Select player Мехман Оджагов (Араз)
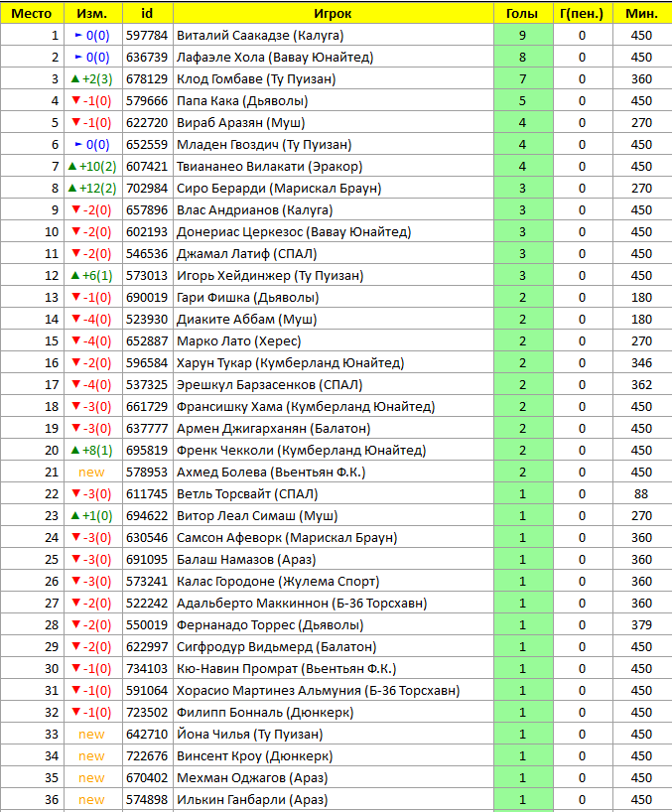The width and height of the screenshot is (672, 812). (252, 778)
